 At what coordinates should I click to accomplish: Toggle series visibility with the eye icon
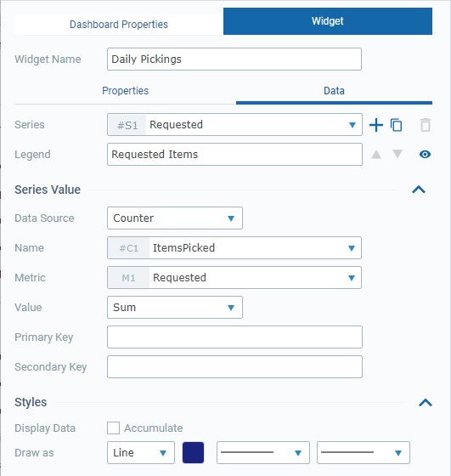pos(425,154)
